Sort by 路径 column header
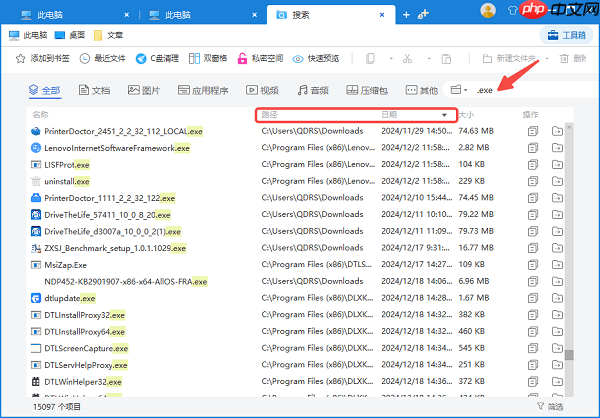The width and height of the screenshot is (600, 418). click(269, 114)
